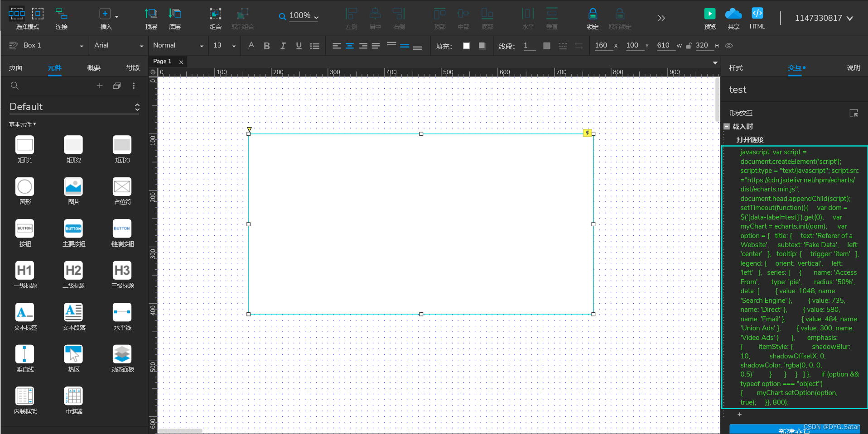Click the lightning interaction badge on the box
Image resolution: width=868 pixels, height=434 pixels.
587,133
